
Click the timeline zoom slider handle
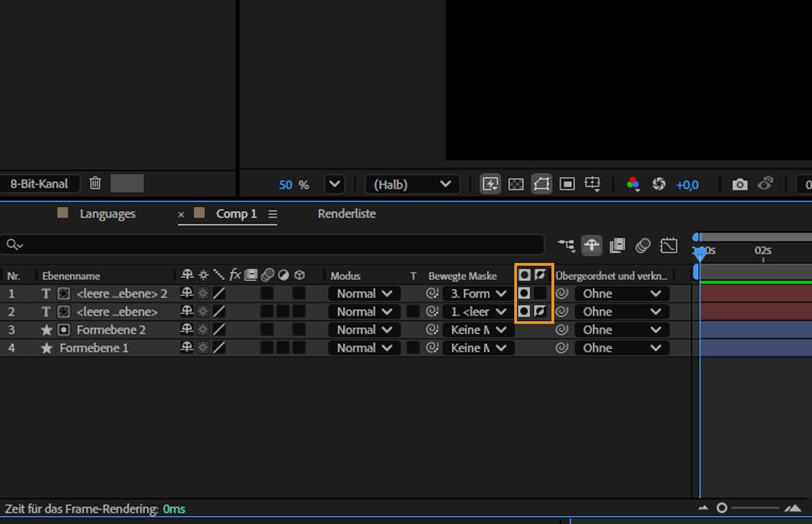point(722,508)
